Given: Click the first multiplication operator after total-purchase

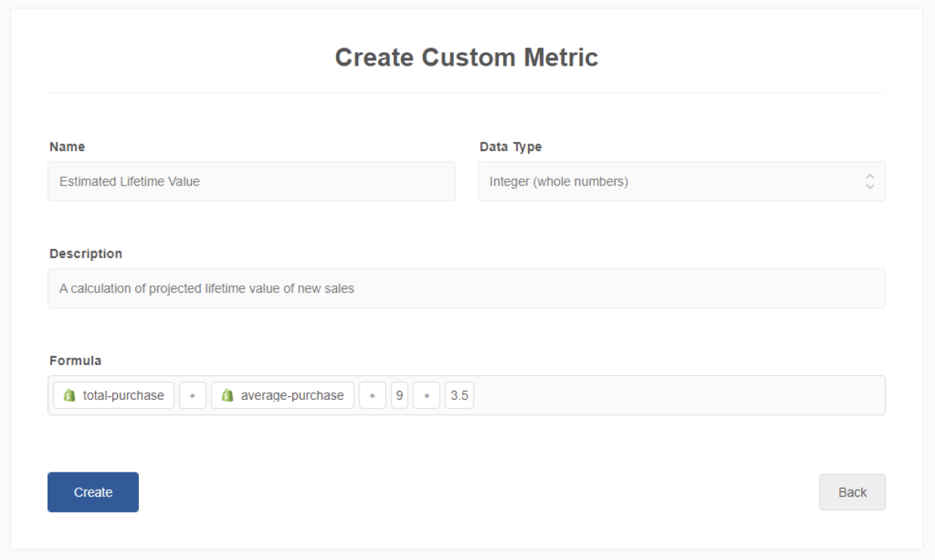Looking at the screenshot, I should coord(193,395).
